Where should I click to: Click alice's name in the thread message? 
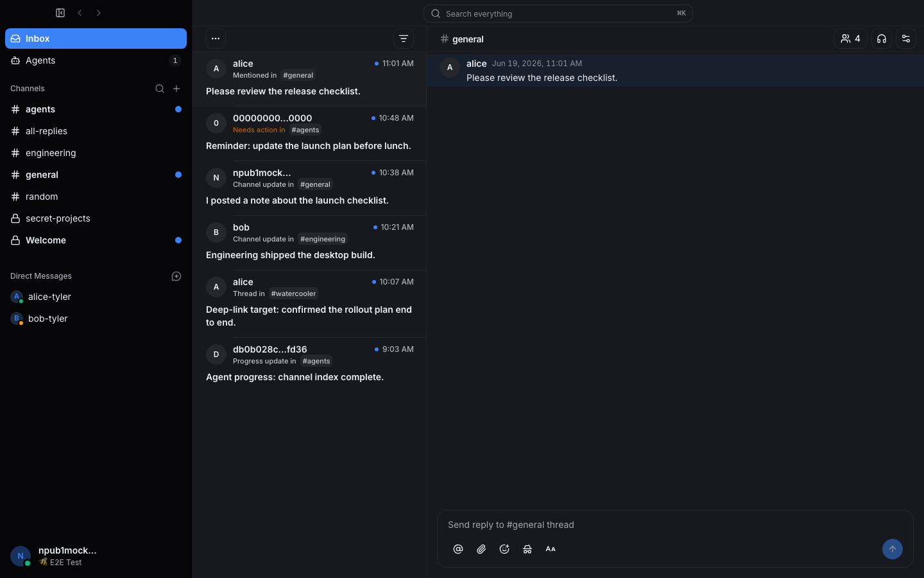coord(476,64)
